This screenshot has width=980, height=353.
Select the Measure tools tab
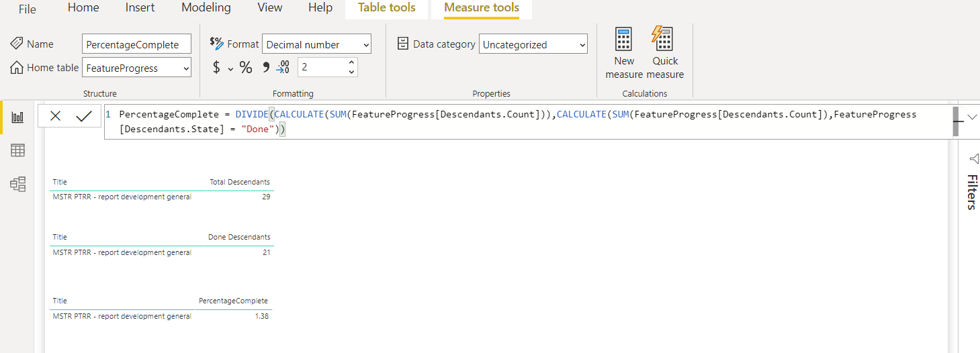[482, 8]
